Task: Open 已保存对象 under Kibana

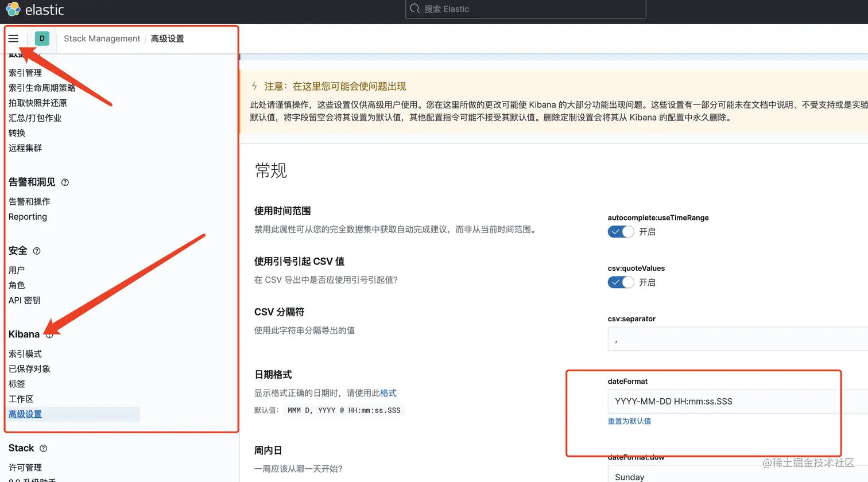Action: pos(29,369)
